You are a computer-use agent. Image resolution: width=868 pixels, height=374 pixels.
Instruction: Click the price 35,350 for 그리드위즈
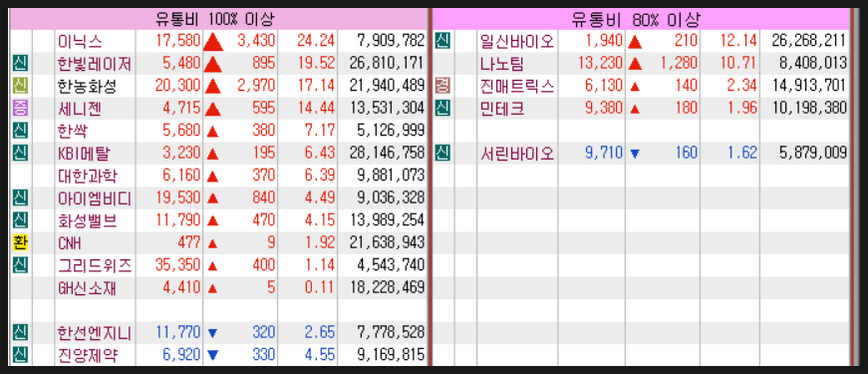177,265
